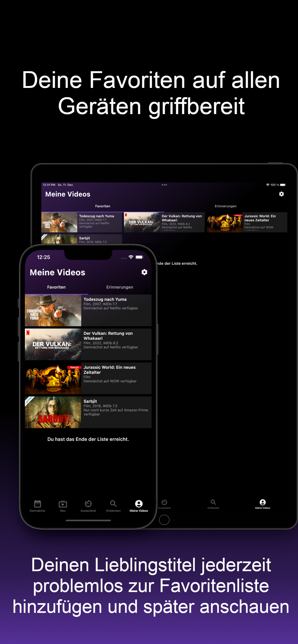Tap 'Der Vulkan: Rettung von Whakaari' title on iPad
This screenshot has height=644, width=298.
tap(182, 218)
